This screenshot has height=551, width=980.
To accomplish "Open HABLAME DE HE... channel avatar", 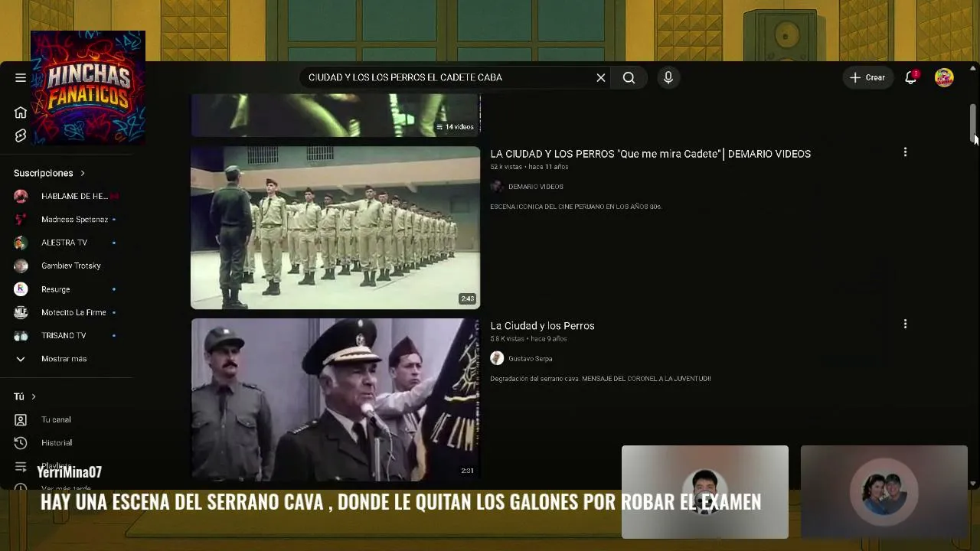I will click(21, 196).
